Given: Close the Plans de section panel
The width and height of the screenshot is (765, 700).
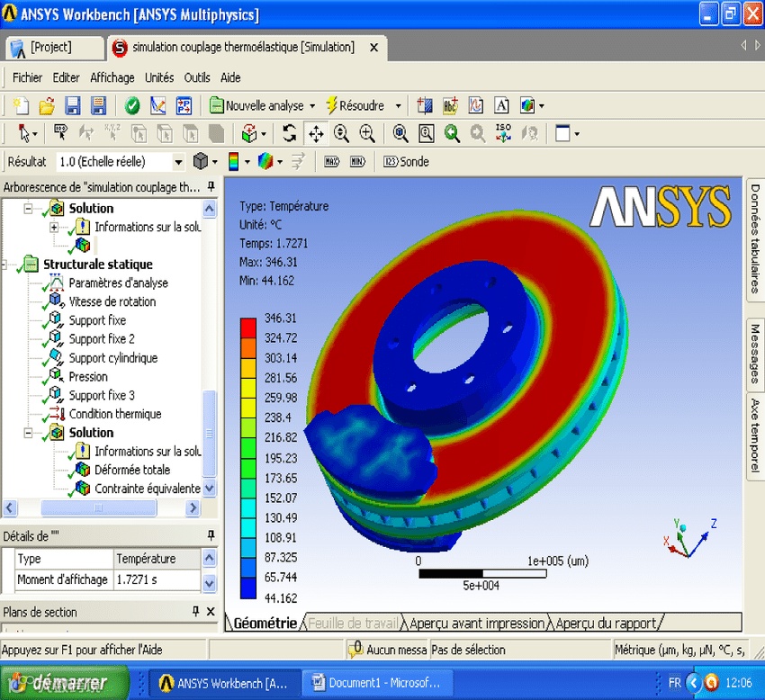Looking at the screenshot, I should pyautogui.click(x=211, y=611).
